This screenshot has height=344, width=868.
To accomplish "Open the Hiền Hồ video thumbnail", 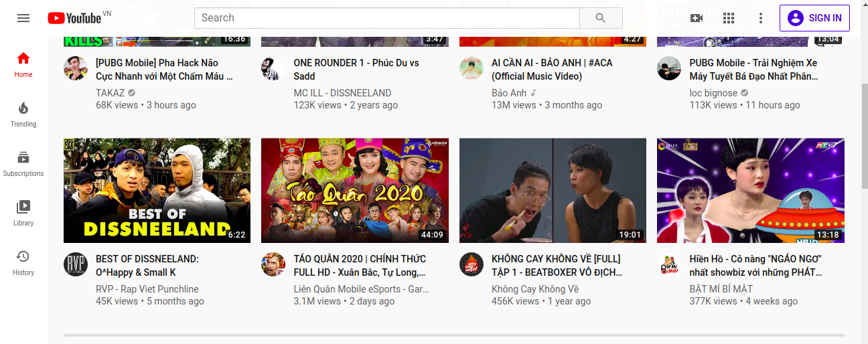I will tap(751, 190).
